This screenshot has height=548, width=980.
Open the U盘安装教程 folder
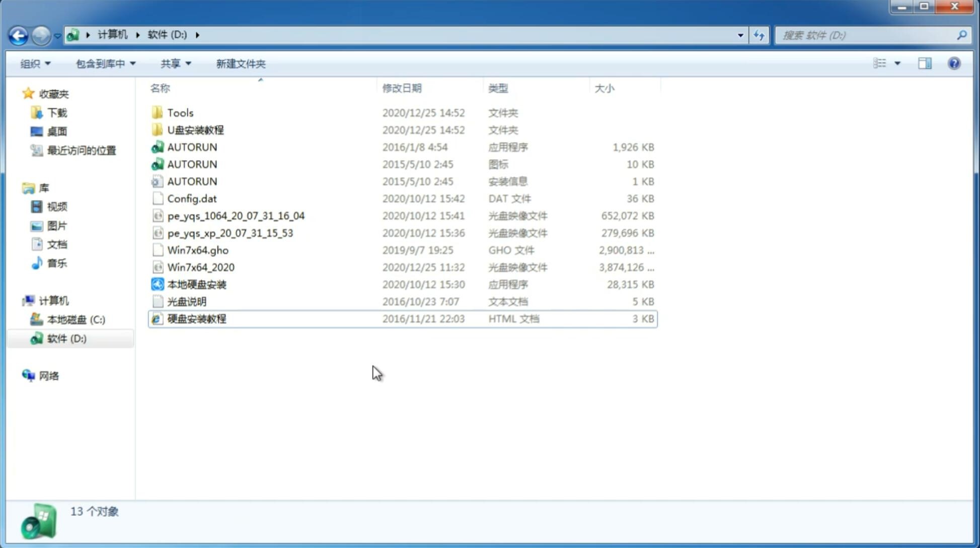[196, 129]
